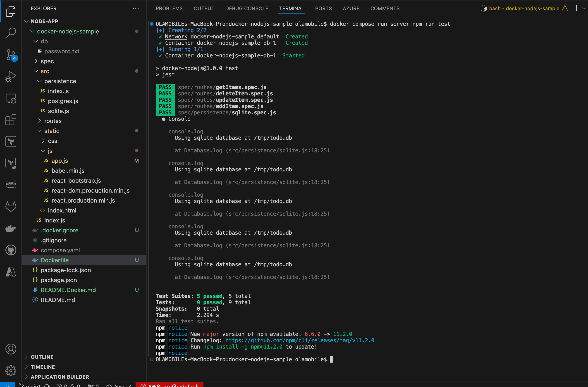Expand the TIMELINE section
588x387 pixels.
(84, 367)
